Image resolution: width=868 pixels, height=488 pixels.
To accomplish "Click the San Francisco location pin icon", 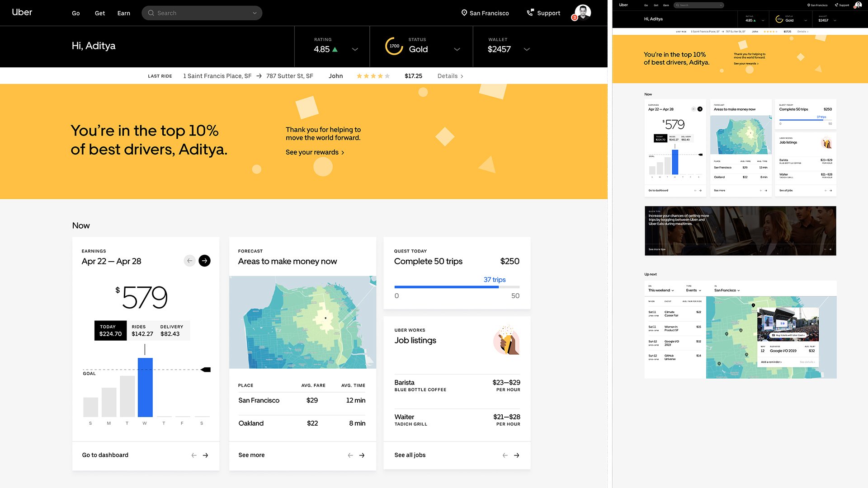I will tap(464, 13).
